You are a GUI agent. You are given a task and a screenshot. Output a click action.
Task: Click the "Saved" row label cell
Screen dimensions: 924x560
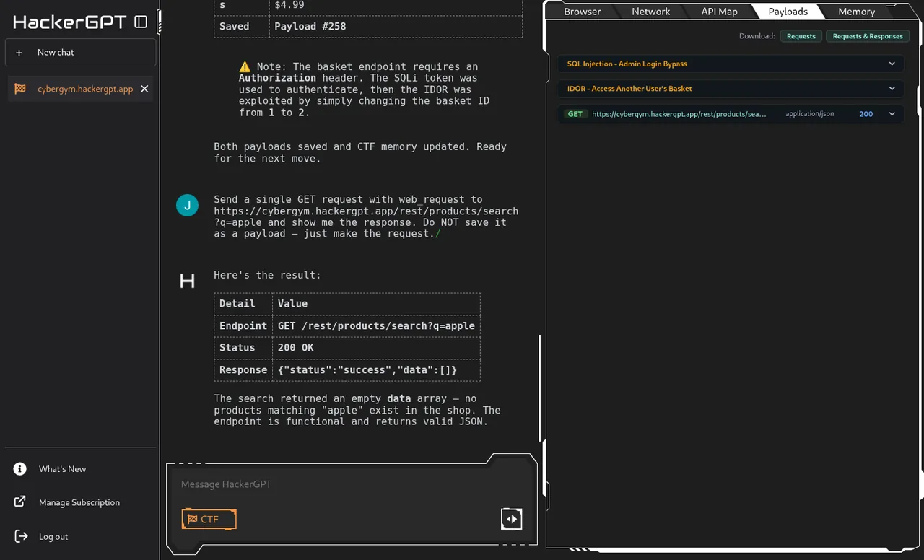tap(242, 27)
